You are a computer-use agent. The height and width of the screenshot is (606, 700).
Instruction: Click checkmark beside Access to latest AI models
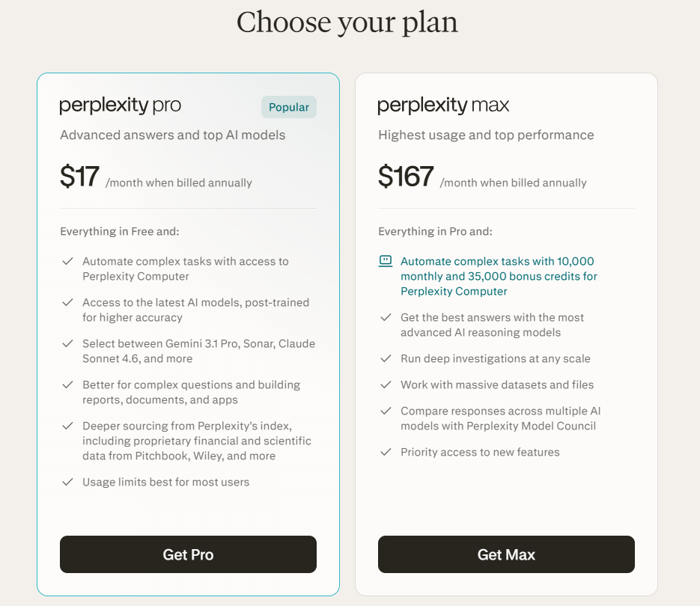pyautogui.click(x=67, y=302)
